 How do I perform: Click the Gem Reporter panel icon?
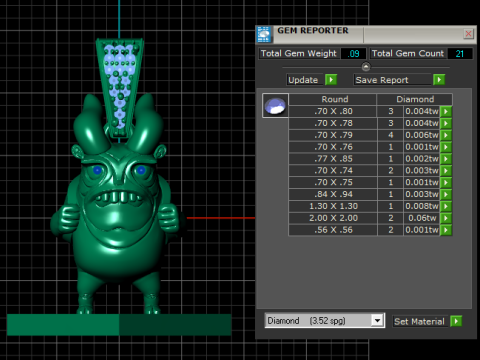264,34
